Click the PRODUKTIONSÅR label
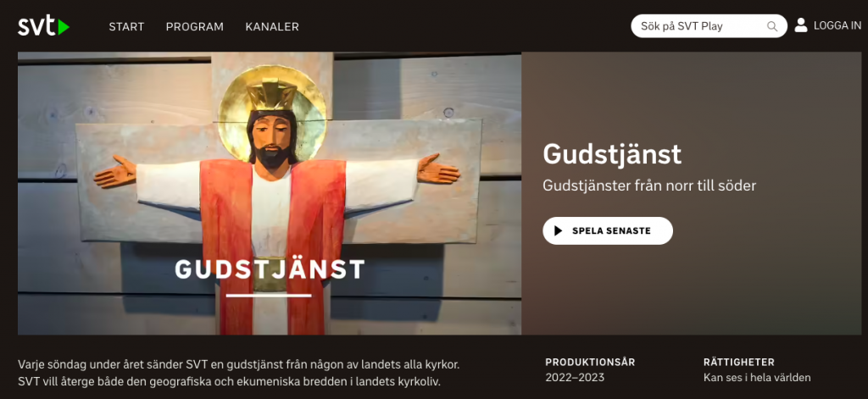 [590, 363]
